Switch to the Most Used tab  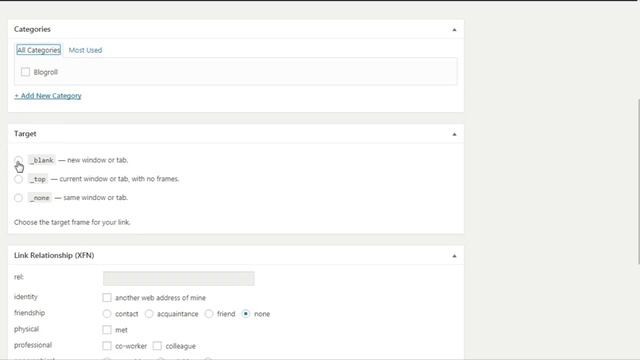85,50
